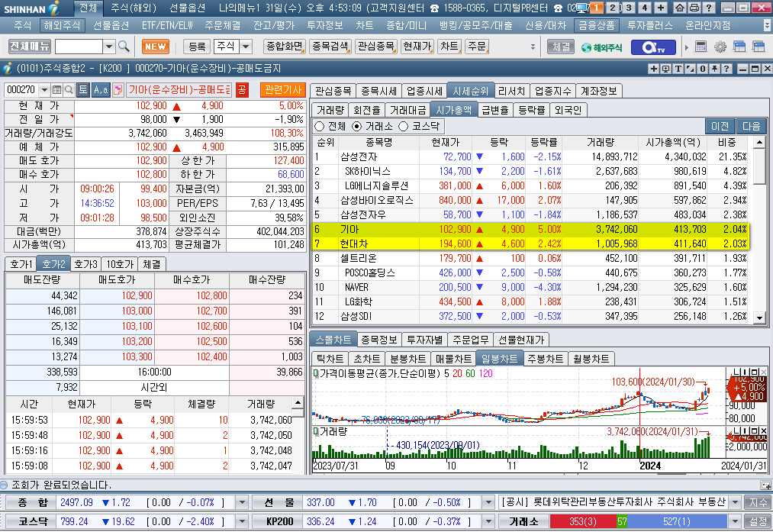The width and height of the screenshot is (773, 532).
Task: Click the pin icon in 주식종합2 window bar
Action: coord(715,69)
